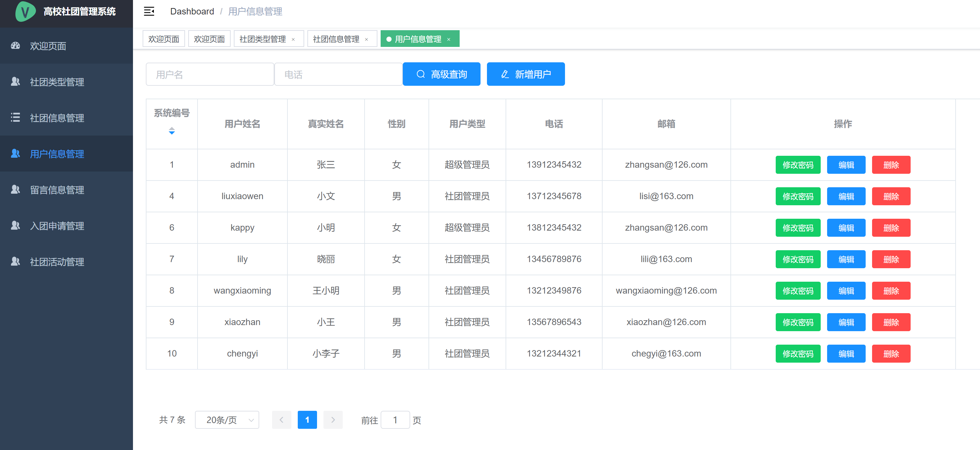Click the 电话 search input field
Screen dimensions: 980x450
338,74
